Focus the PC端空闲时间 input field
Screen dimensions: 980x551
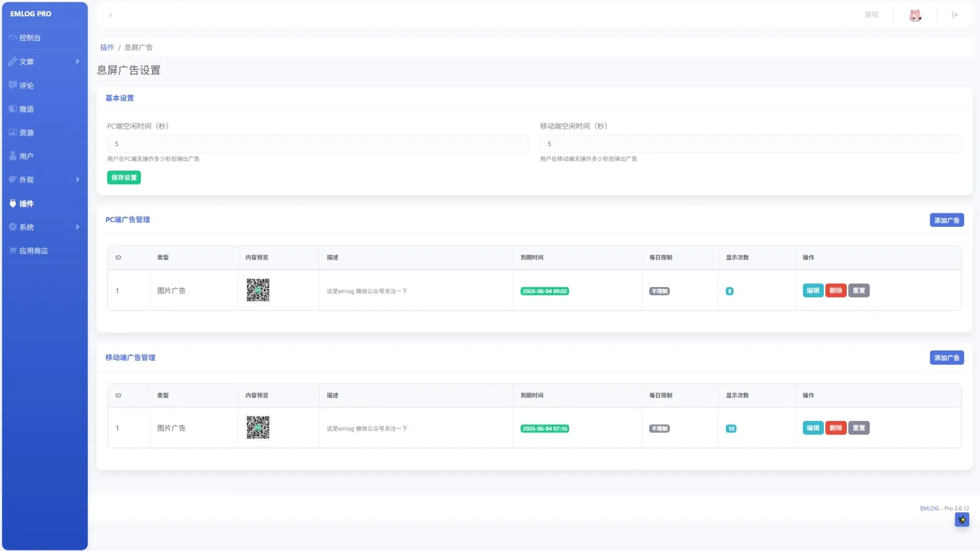point(318,144)
